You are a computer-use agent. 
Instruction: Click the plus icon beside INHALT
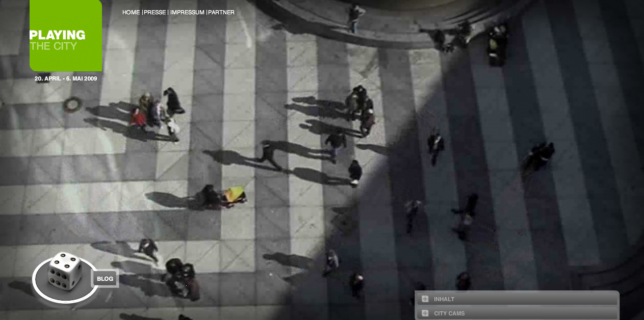click(x=425, y=299)
